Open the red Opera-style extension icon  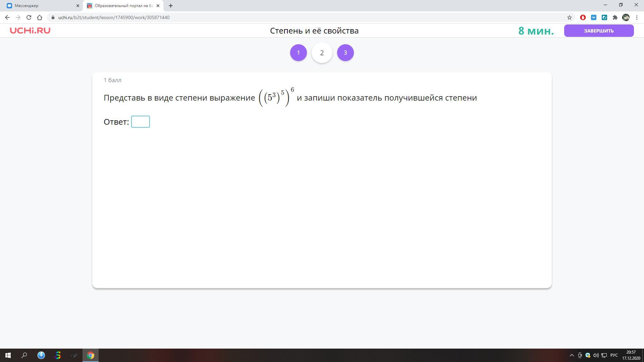click(583, 17)
